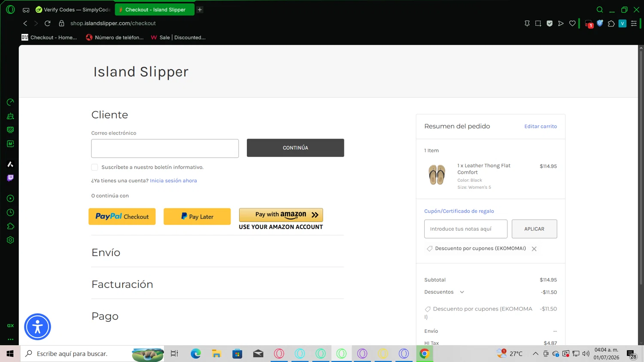Image resolution: width=644 pixels, height=362 pixels.
Task: Focus the coupon code input field
Action: point(466,229)
